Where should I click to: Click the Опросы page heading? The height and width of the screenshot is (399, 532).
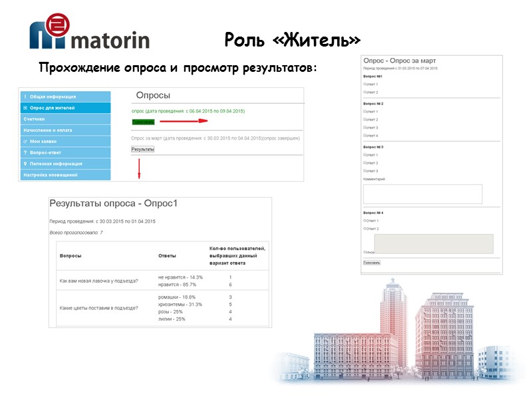pos(153,95)
